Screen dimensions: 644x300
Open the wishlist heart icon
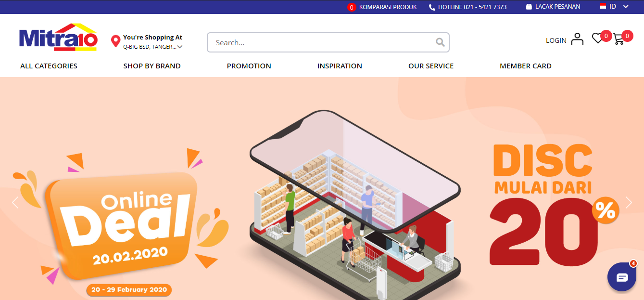[x=597, y=39]
